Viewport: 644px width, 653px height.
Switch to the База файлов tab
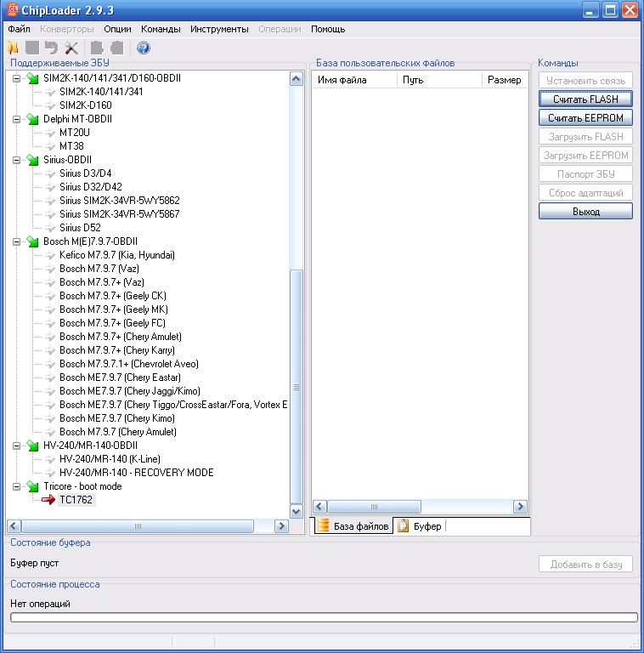pyautogui.click(x=353, y=526)
